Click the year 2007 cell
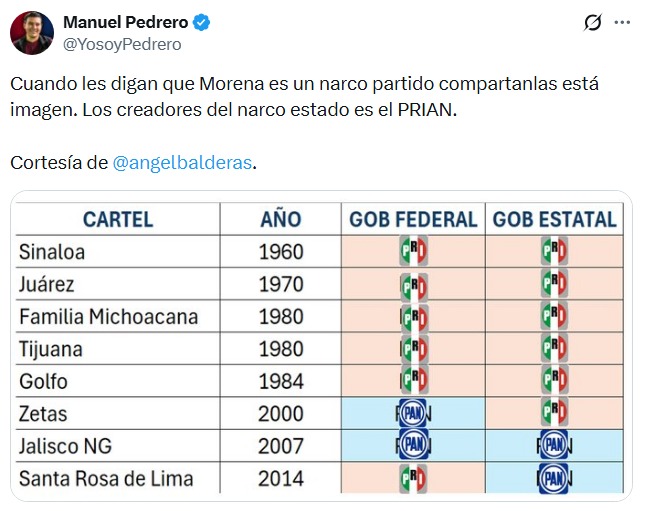Image resolution: width=648 pixels, height=511 pixels. click(281, 445)
